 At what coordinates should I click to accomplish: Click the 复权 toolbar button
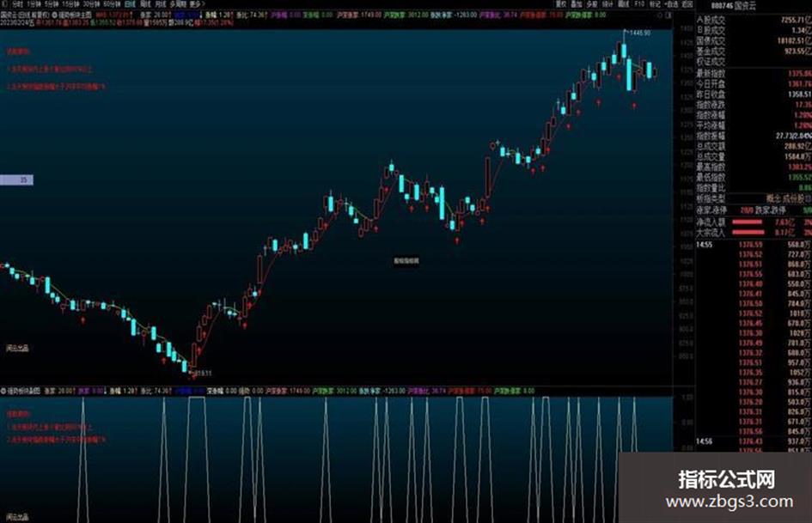pos(561,4)
